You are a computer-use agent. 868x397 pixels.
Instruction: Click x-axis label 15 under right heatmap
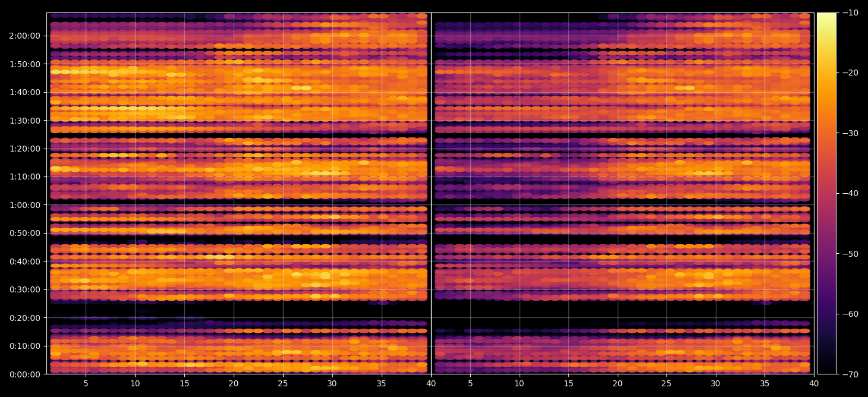pyautogui.click(x=569, y=384)
